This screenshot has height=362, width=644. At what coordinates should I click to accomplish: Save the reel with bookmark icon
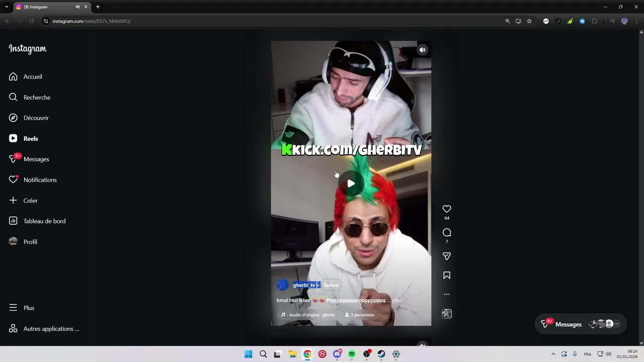[447, 276]
